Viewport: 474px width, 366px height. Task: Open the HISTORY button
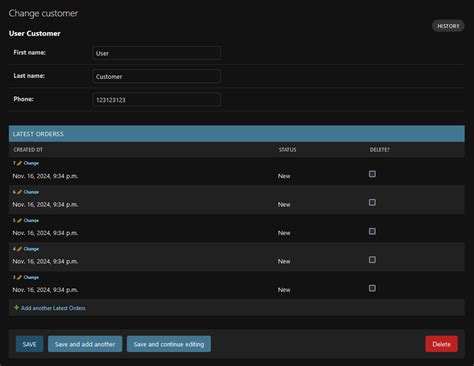[448, 26]
